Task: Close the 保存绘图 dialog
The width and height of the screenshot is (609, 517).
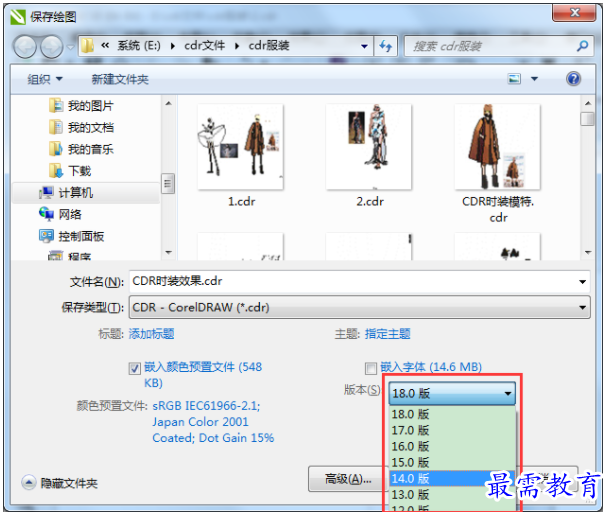Action: point(574,12)
